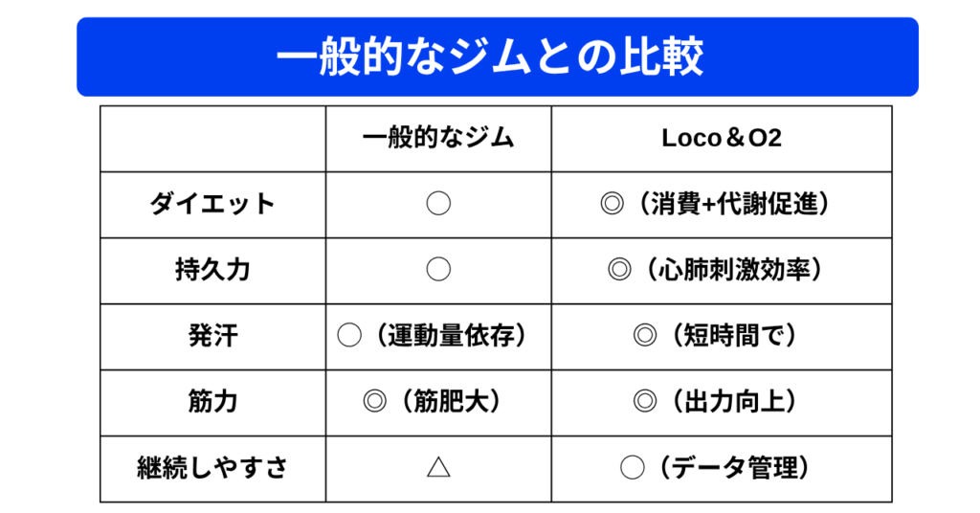The width and height of the screenshot is (980, 513).
Task: Click the 運動量依存 text in the 発汗 row
Action: point(451,336)
